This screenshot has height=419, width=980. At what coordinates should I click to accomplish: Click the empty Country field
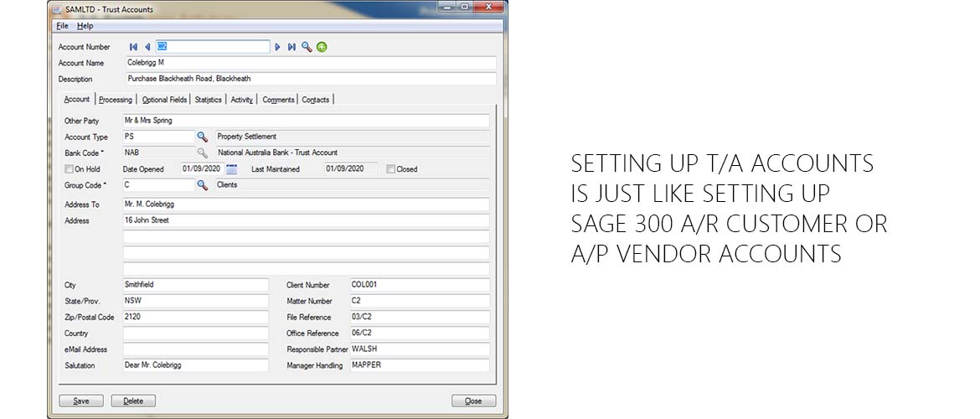196,334
